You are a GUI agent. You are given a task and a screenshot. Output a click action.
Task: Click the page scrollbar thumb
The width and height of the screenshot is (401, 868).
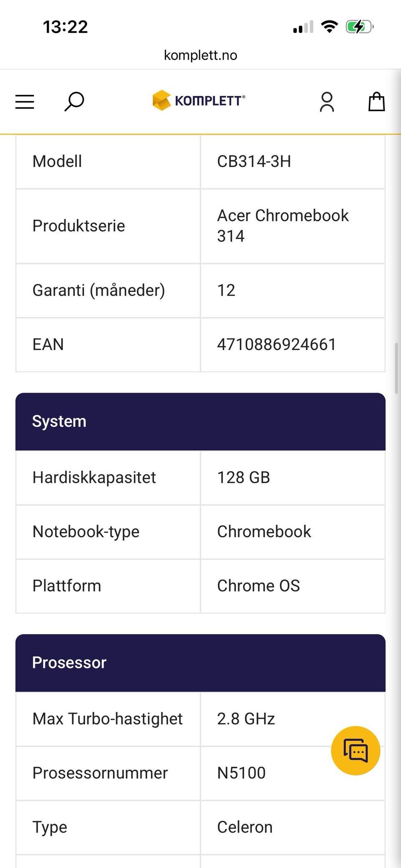[x=396, y=368]
